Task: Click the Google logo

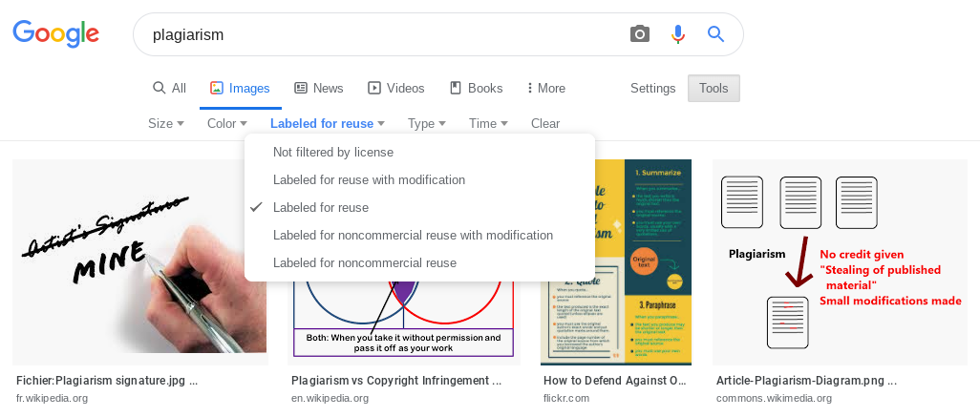Action: [x=55, y=34]
